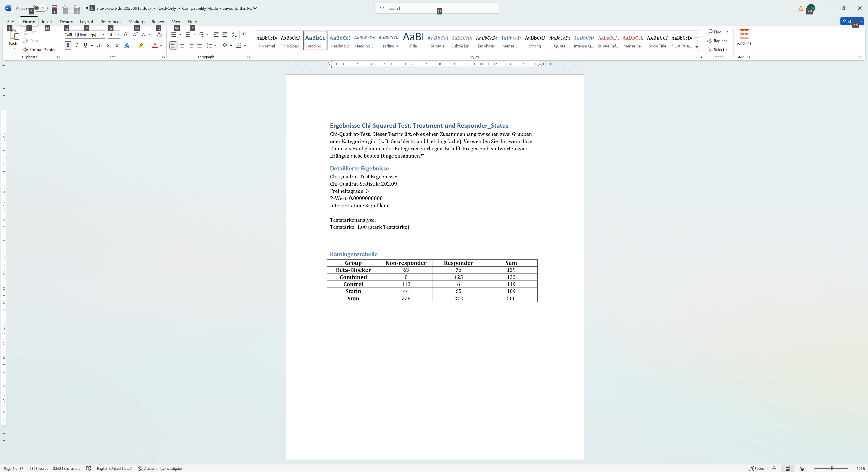Open Font dialog launcher
The height and width of the screenshot is (472, 868).
tap(164, 57)
